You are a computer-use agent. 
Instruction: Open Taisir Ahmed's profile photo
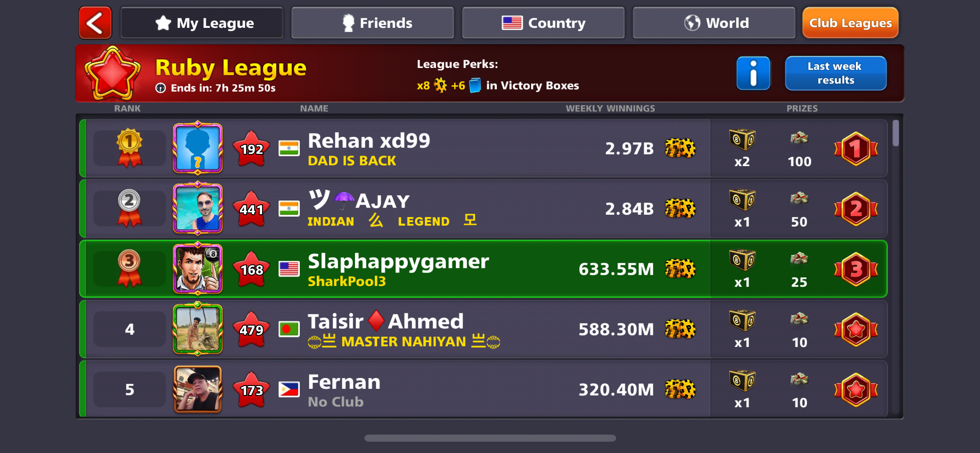(x=198, y=329)
